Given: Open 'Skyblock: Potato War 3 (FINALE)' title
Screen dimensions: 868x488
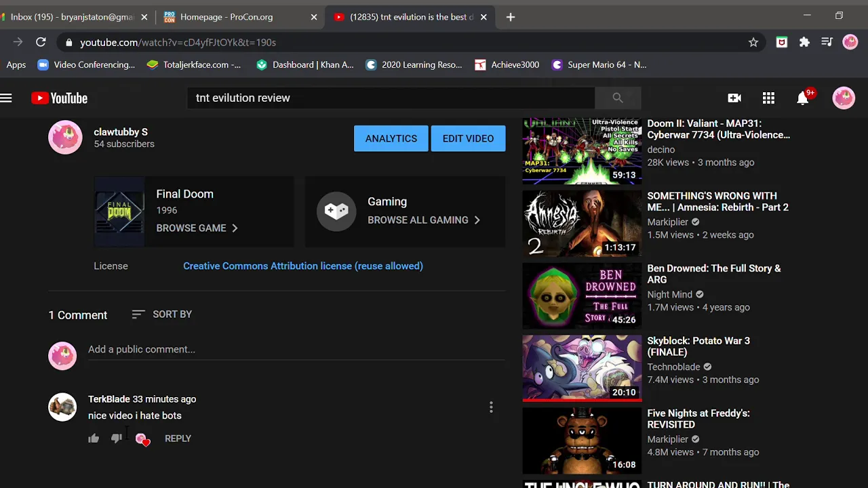Looking at the screenshot, I should [x=698, y=346].
